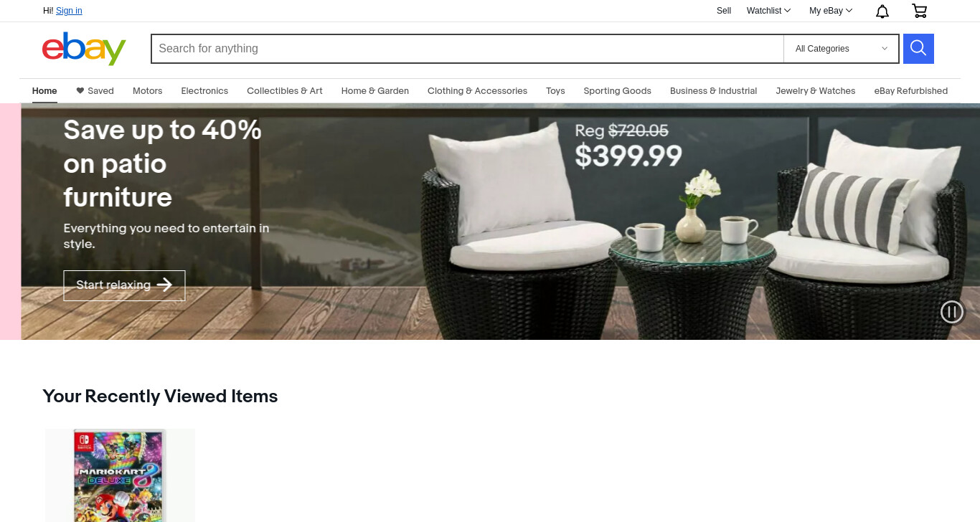980x522 pixels.
Task: Click the Sign in link
Action: tap(69, 11)
